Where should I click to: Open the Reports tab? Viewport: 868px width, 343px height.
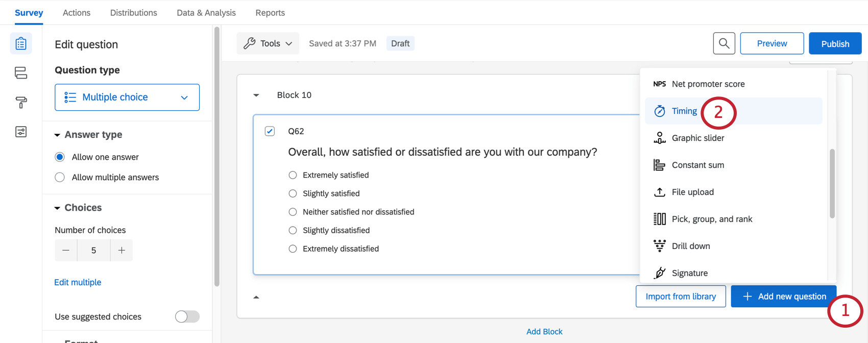(x=270, y=12)
